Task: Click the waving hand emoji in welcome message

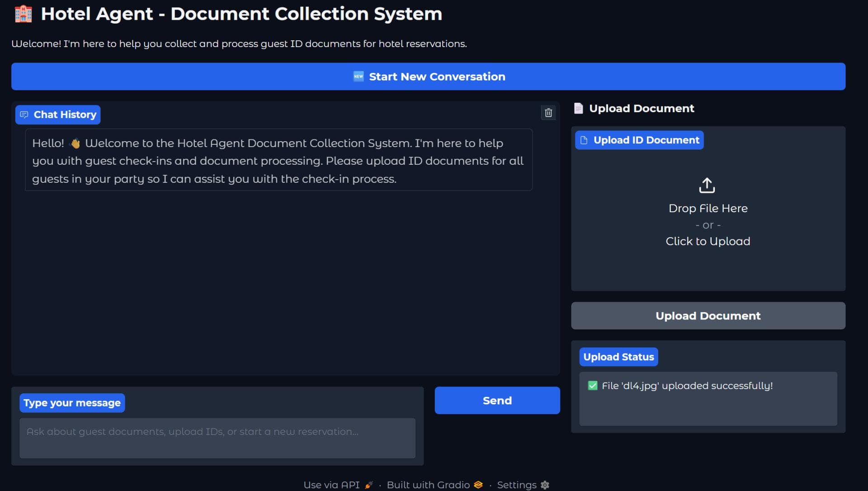Action: pos(75,143)
